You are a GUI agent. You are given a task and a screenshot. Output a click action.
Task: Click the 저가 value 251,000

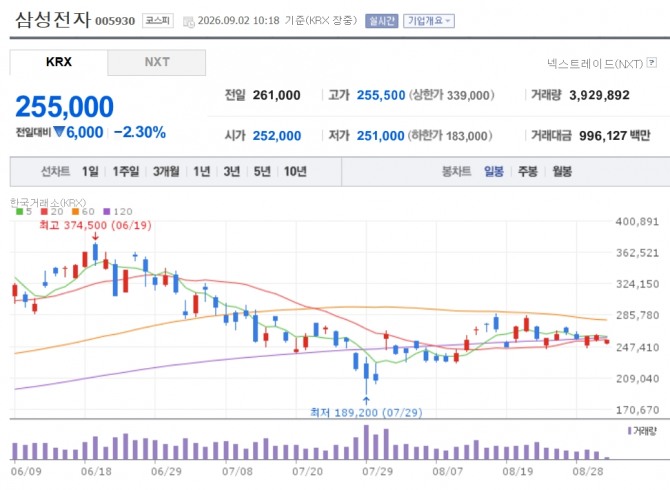pyautogui.click(x=380, y=136)
